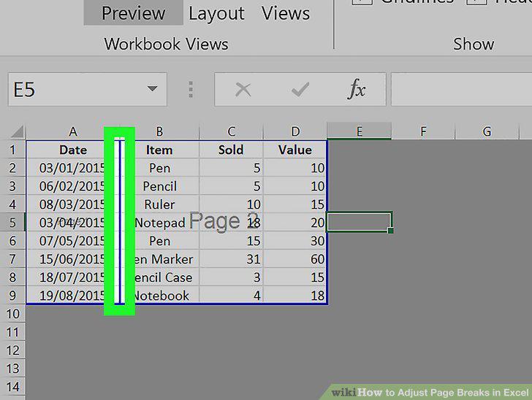Click the cell with date 19/08/2015
Image resolution: width=532 pixels, height=400 pixels.
73,295
